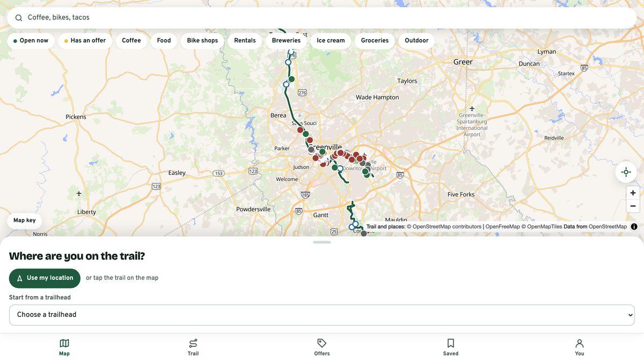Open the map attribution info icon
The width and height of the screenshot is (644, 362).
coord(634,227)
